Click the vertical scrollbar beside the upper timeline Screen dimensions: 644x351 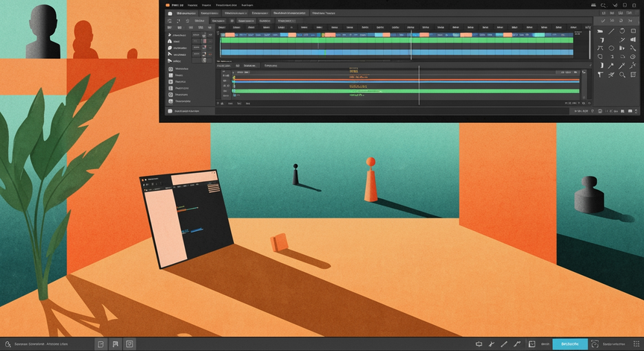click(x=590, y=44)
